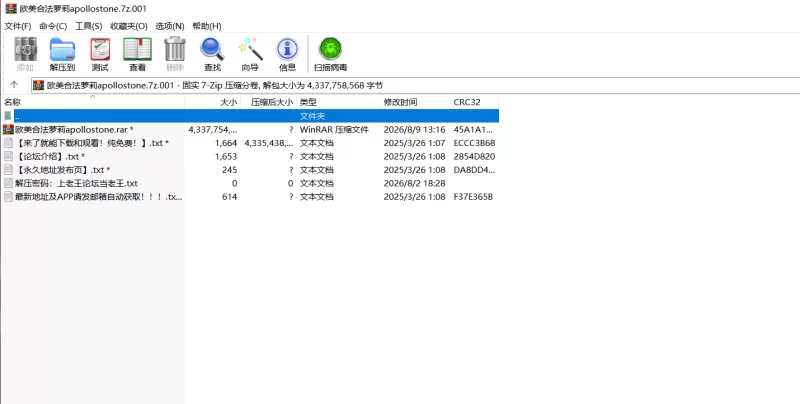Open the 查看 (View) book icon
Viewport: 800px width, 404px height.
(x=137, y=49)
